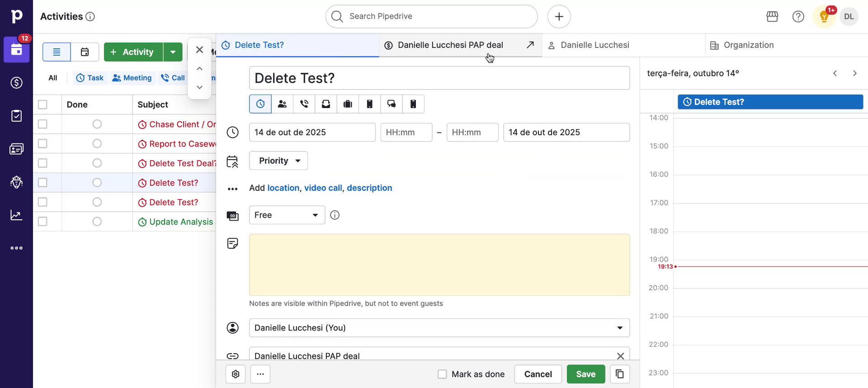The image size is (868, 388).
Task: Go to next activity with down chevron
Action: (199, 87)
